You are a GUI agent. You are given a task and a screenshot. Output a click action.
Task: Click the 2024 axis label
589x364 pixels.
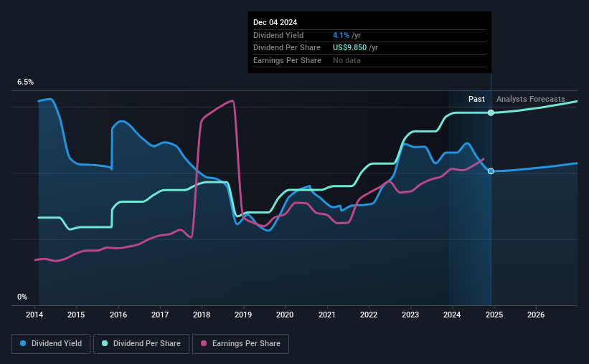point(452,315)
